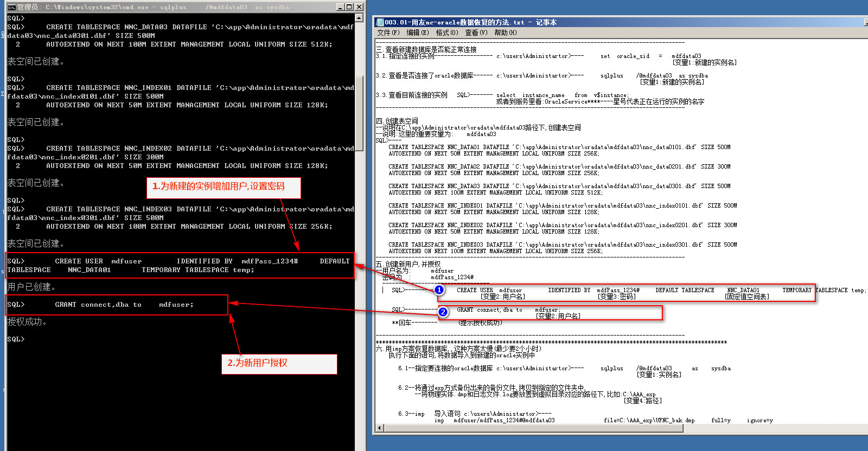This screenshot has height=451, width=868.
Task: Open the 文件(F) menu in Notepad
Action: tap(388, 33)
